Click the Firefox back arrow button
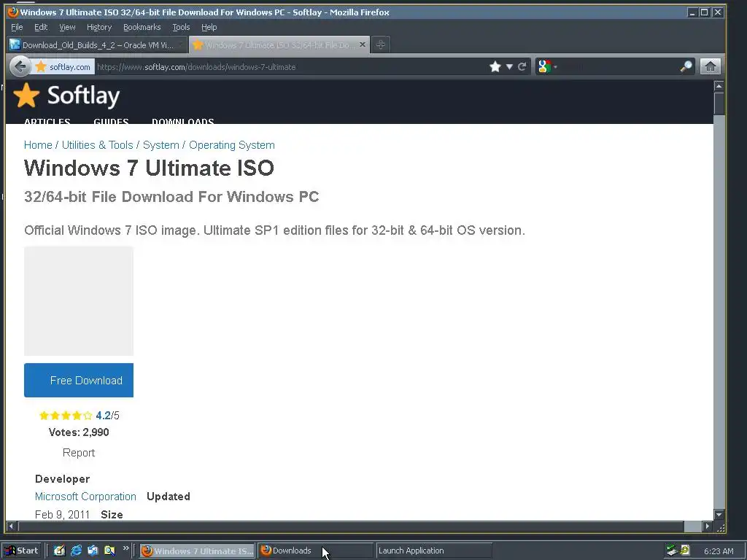This screenshot has width=747, height=560. 20,66
